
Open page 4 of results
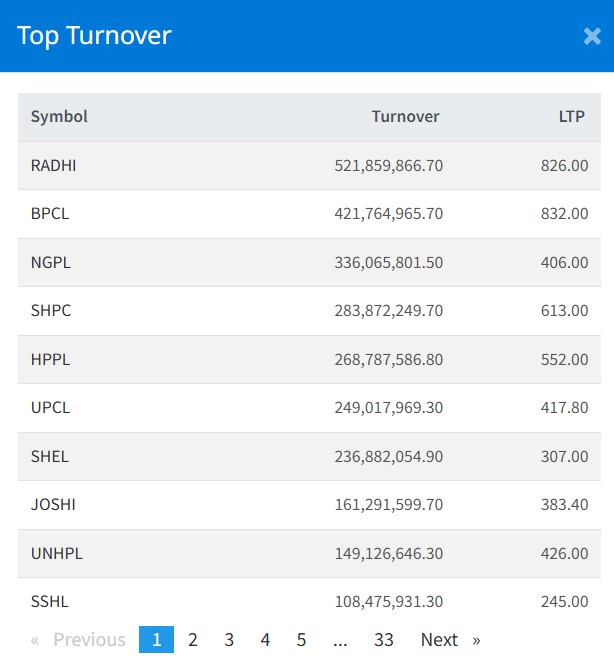coord(265,640)
